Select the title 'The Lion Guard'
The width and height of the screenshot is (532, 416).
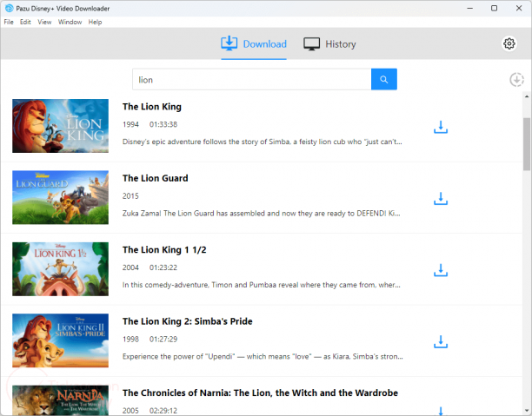tap(155, 178)
